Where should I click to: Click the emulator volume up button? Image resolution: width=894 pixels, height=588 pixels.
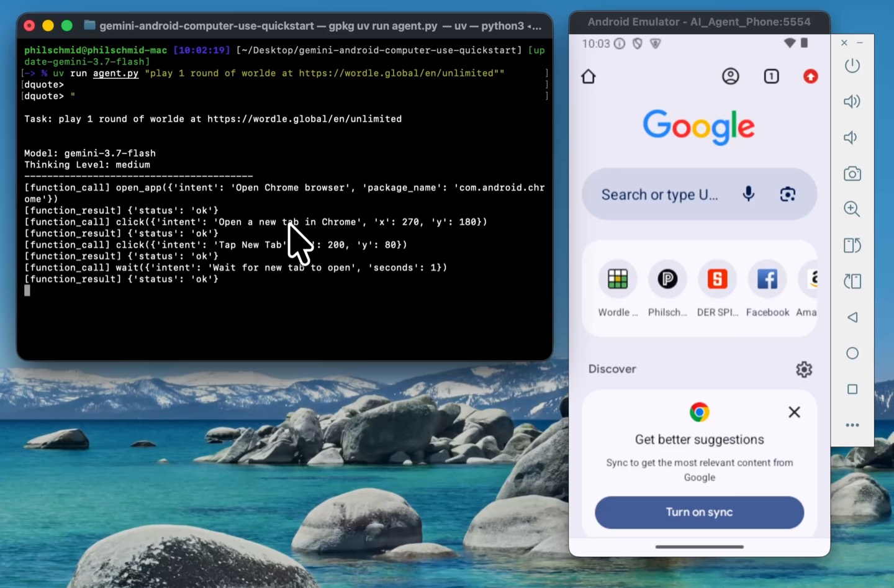tap(852, 101)
